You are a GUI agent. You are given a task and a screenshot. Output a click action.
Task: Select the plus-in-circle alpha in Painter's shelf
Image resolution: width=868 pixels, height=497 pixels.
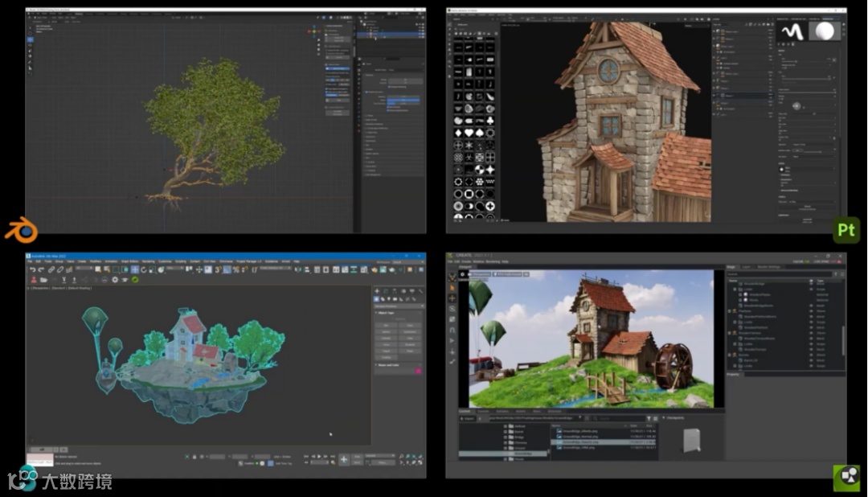point(490,206)
